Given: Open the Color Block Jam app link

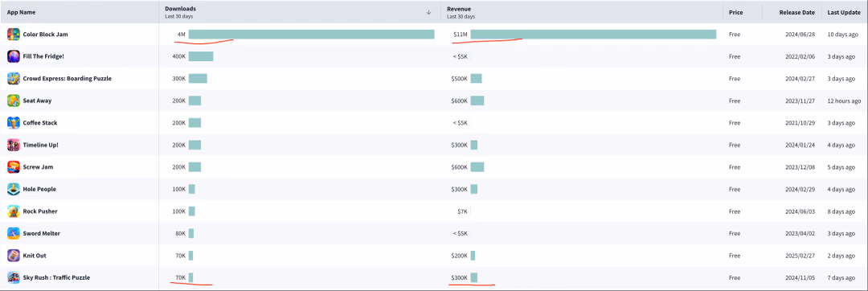Looking at the screenshot, I should (45, 35).
